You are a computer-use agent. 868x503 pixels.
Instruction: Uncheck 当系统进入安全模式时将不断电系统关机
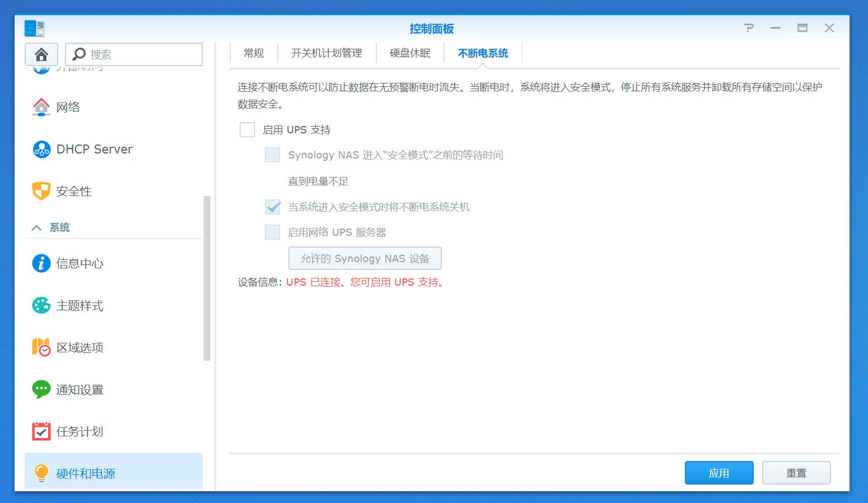click(x=272, y=207)
